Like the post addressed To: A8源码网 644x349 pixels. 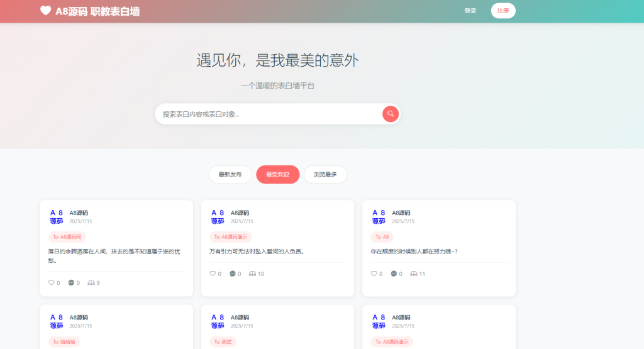(52, 282)
